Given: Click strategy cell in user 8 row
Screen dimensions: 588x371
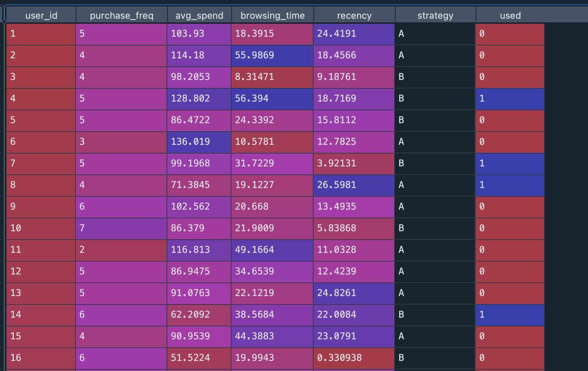Looking at the screenshot, I should click(x=435, y=185).
